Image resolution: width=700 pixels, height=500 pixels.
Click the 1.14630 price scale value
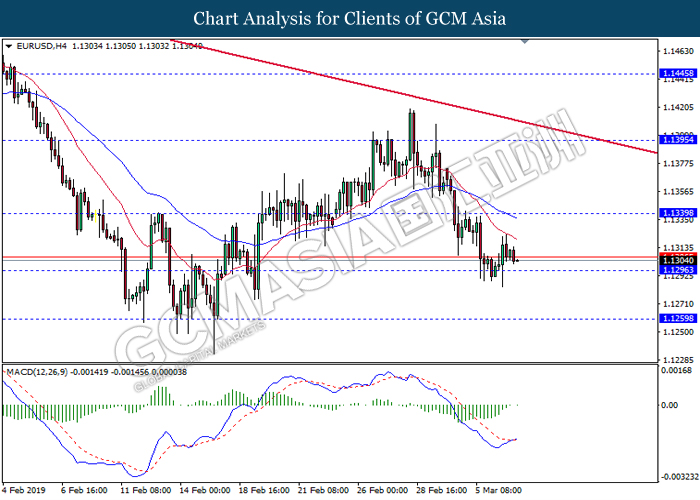coord(679,51)
